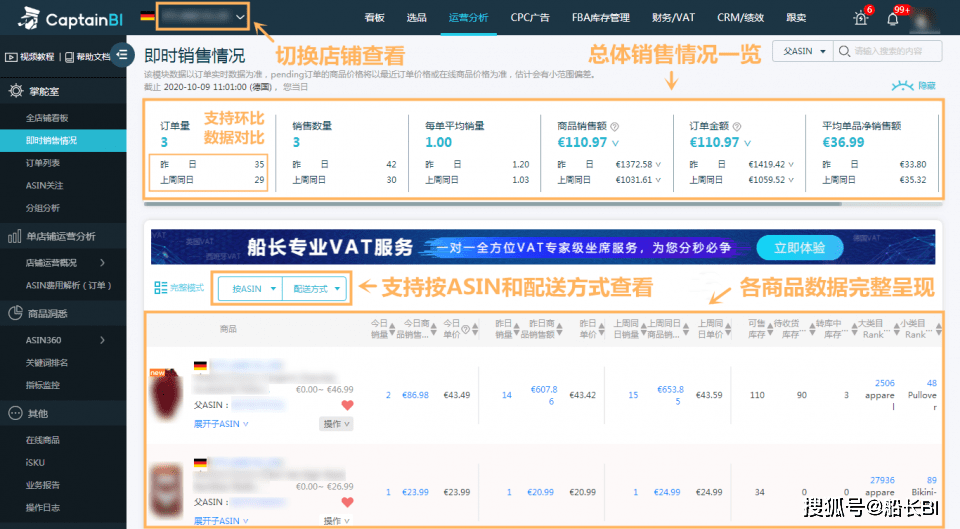Open 订单列表 in the left sidebar
This screenshot has width=960, height=529.
[x=43, y=162]
